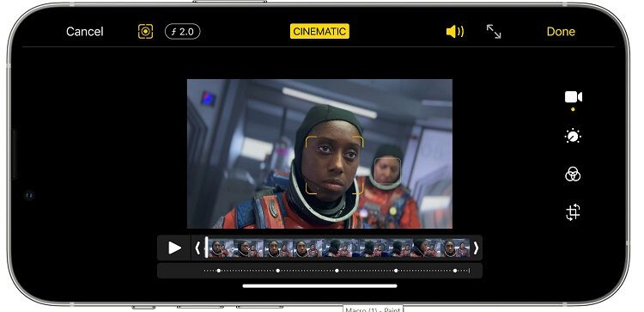
Task: Select the video camera editing tab
Action: [574, 97]
